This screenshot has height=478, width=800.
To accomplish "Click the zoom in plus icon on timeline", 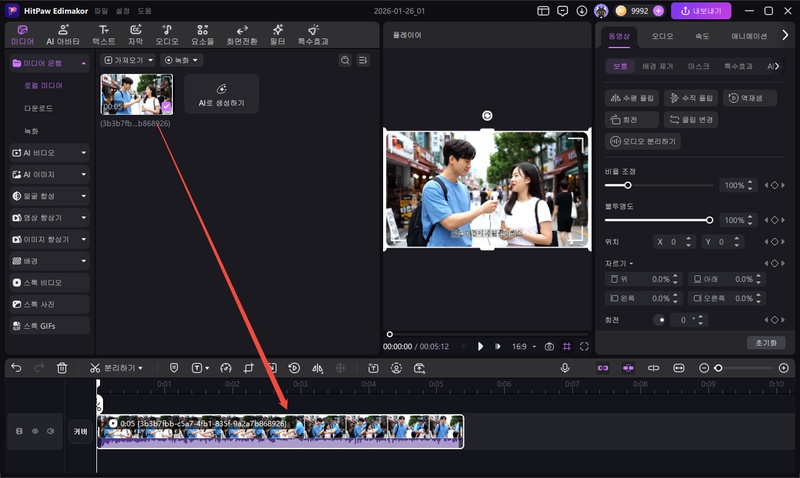I will (x=784, y=368).
